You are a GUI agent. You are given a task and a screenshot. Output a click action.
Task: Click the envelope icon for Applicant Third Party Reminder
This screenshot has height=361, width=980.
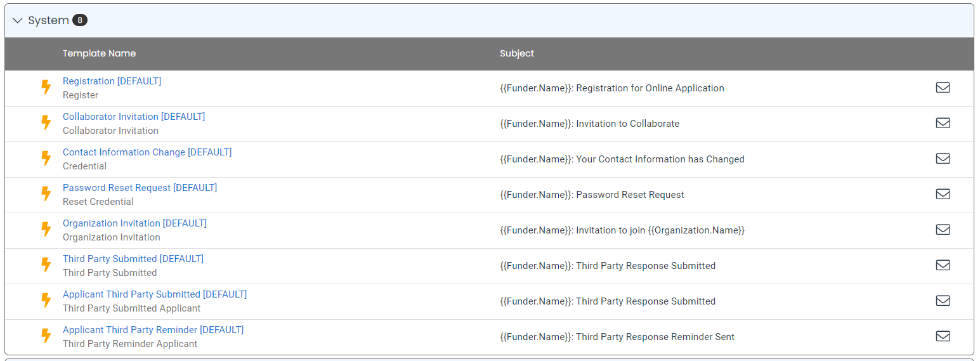(x=943, y=336)
